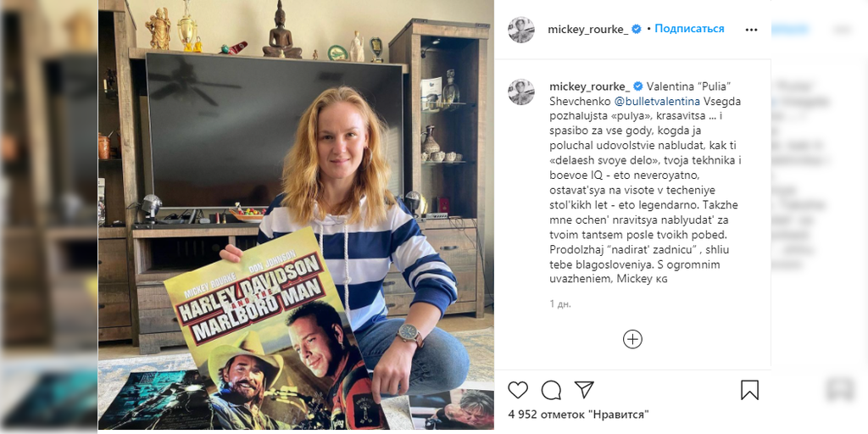The width and height of the screenshot is (868, 434).
Task: Open the mickey_rourke_ username in caption
Action: (590, 86)
